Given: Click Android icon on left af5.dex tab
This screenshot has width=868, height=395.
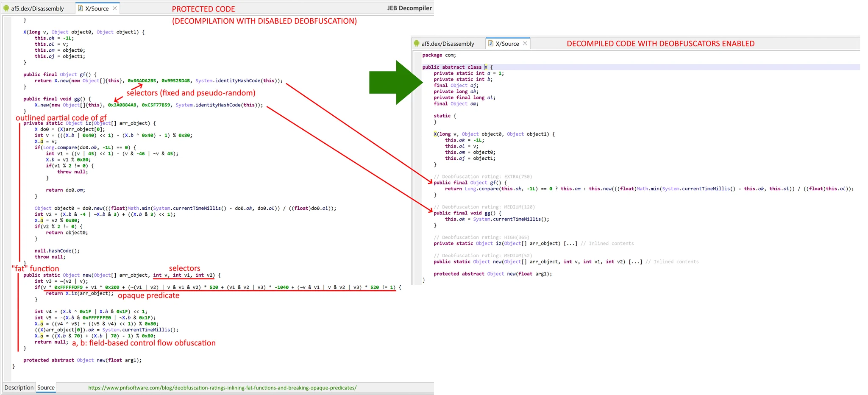Looking at the screenshot, I should pos(6,8).
